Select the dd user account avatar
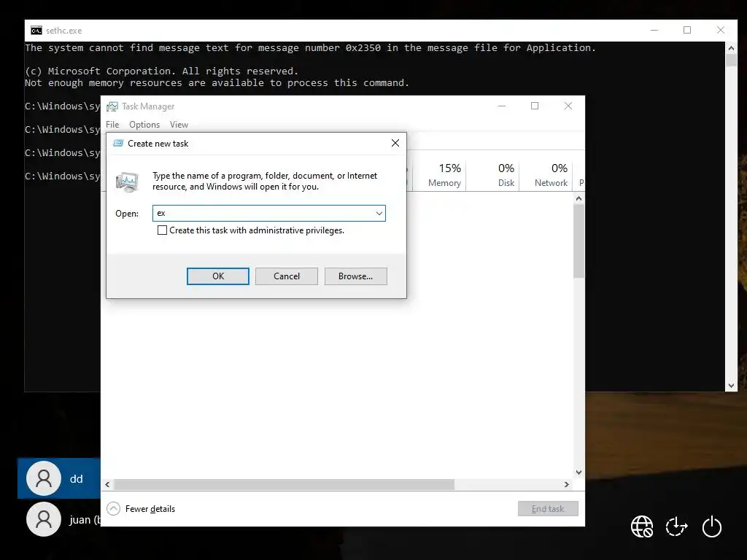 pos(43,478)
